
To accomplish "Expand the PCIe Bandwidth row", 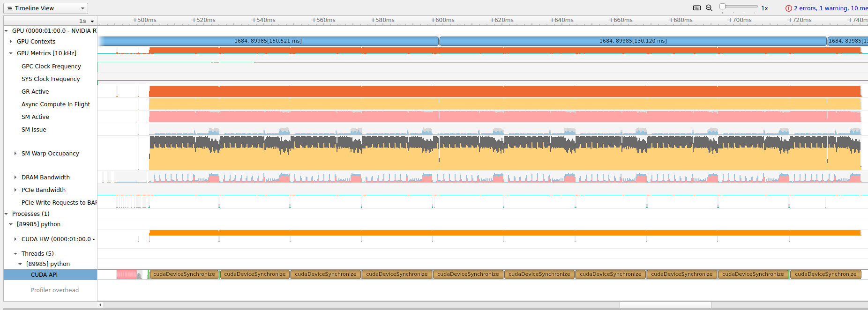I will click(x=15, y=190).
